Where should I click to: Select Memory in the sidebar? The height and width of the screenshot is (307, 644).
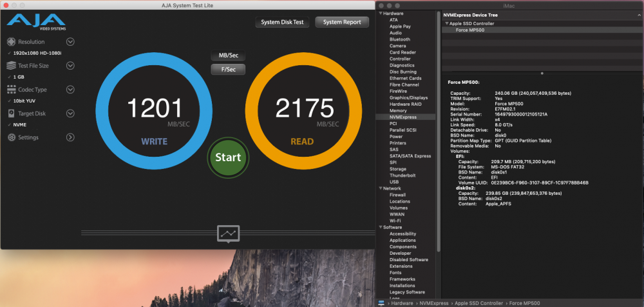(x=398, y=111)
